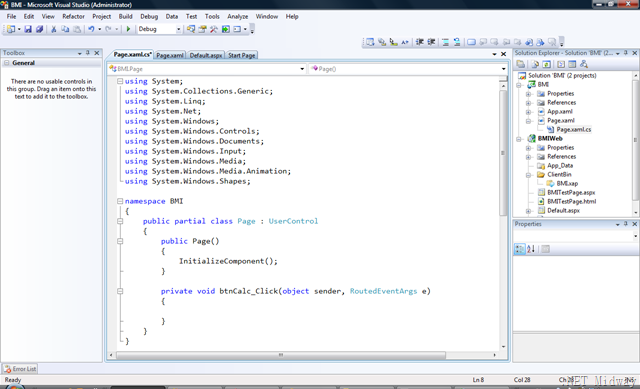Image resolution: width=640 pixels, height=389 pixels.
Task: Start debugging with green play icon
Action: tap(128, 29)
